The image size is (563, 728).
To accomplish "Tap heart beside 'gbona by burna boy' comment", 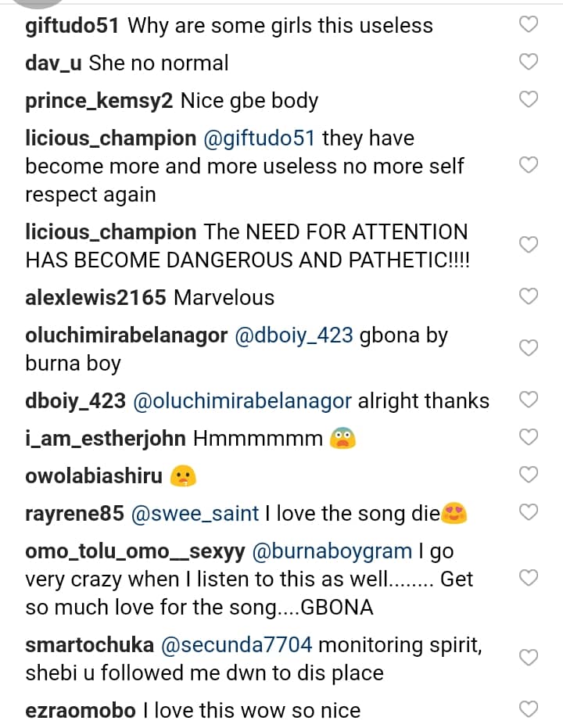I will [529, 348].
